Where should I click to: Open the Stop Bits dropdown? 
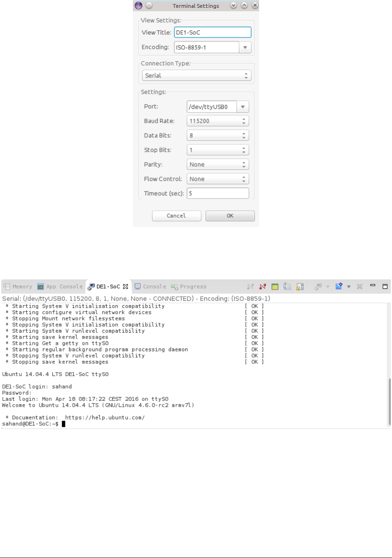tap(218, 150)
